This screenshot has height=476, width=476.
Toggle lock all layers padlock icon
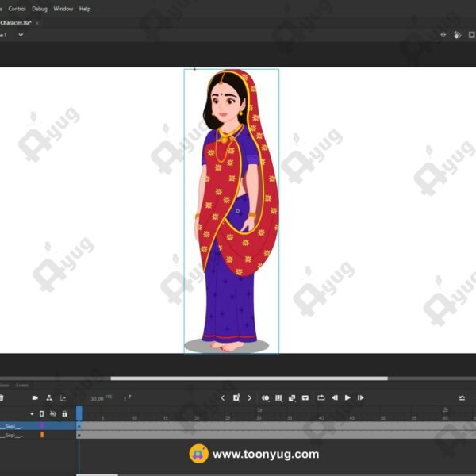coord(65,414)
